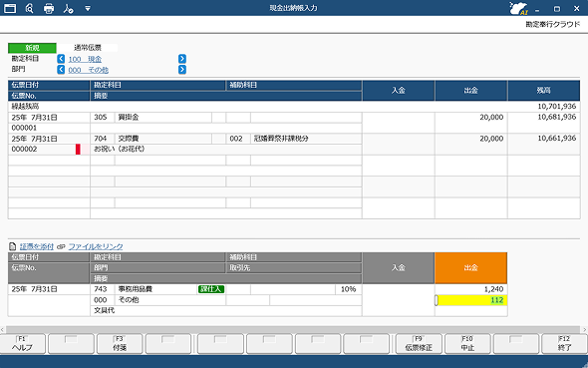Screen dimensions: 588x368
Task: Select the yellow tax amount field 112
Action: (471, 300)
